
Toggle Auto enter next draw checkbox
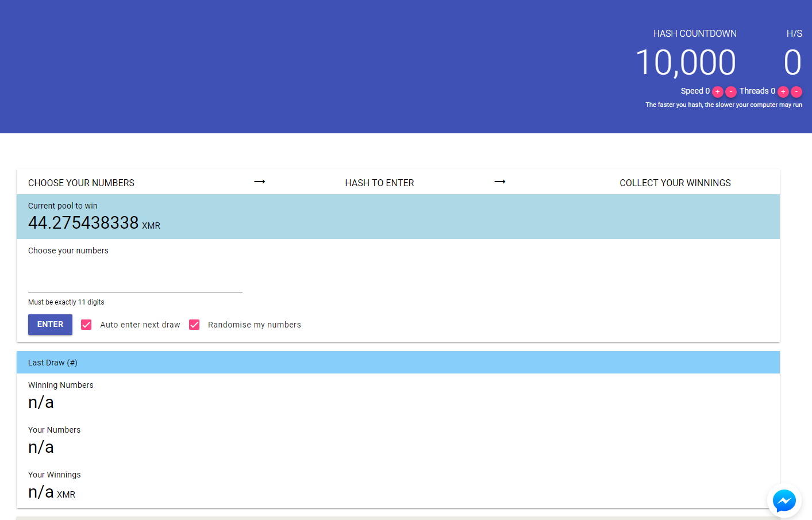[86, 325]
